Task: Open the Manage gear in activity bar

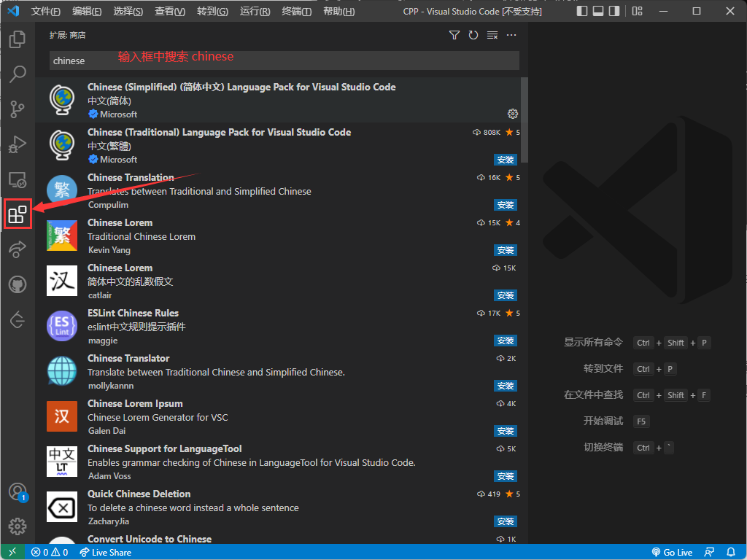Action: pyautogui.click(x=18, y=526)
